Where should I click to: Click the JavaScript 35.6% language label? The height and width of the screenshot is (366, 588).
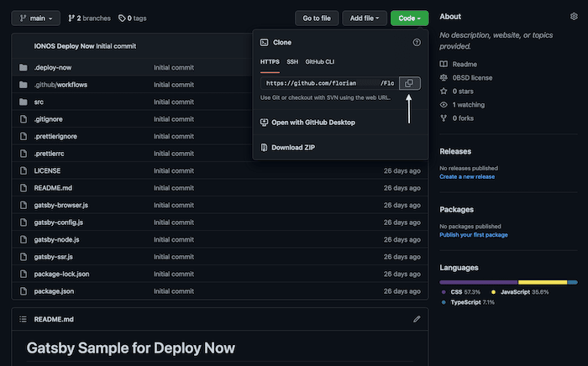pos(524,292)
